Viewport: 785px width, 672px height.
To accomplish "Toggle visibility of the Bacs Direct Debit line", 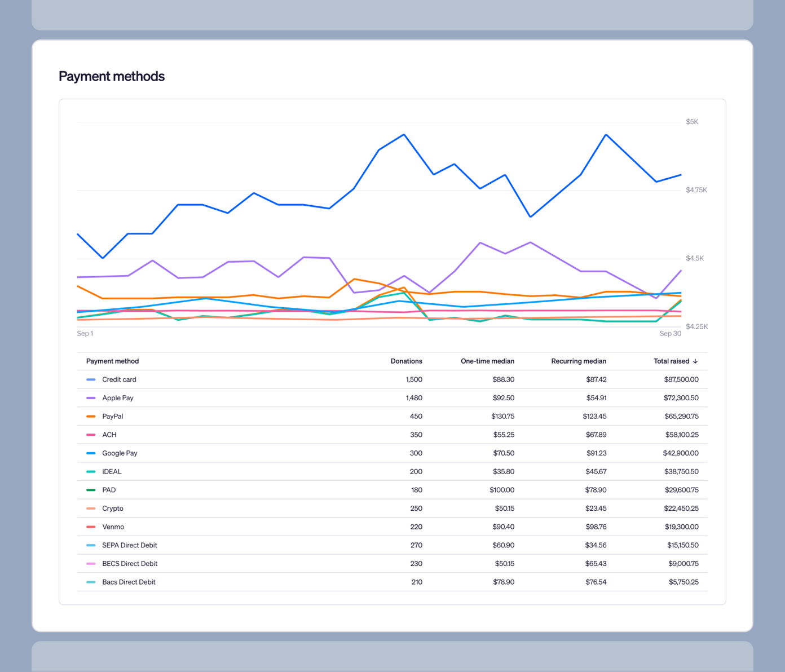I will click(91, 582).
